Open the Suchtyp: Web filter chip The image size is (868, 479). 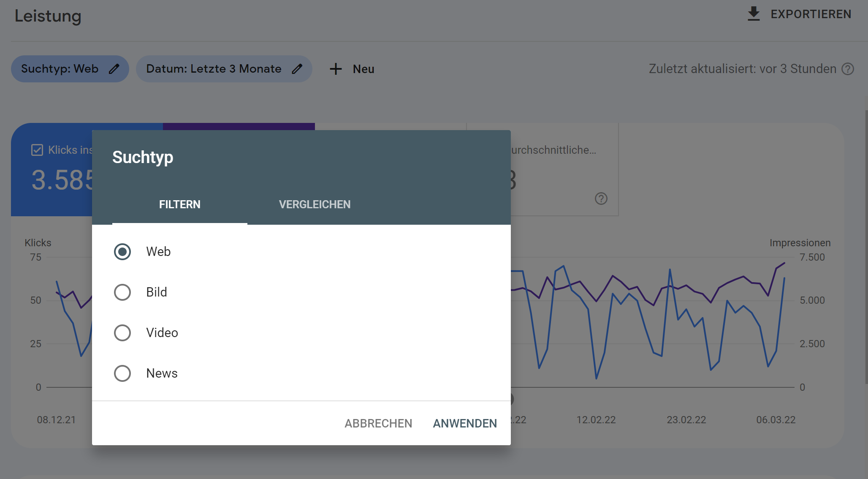point(70,69)
